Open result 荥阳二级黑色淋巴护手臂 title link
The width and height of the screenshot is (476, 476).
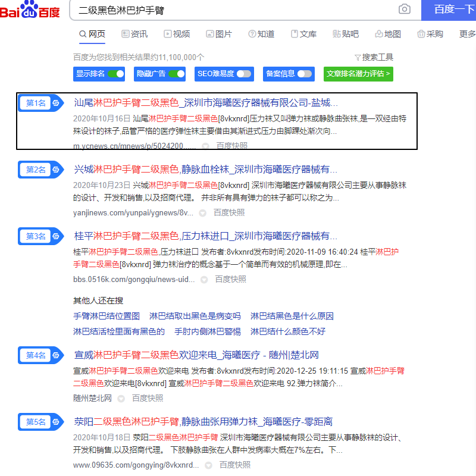click(203, 422)
